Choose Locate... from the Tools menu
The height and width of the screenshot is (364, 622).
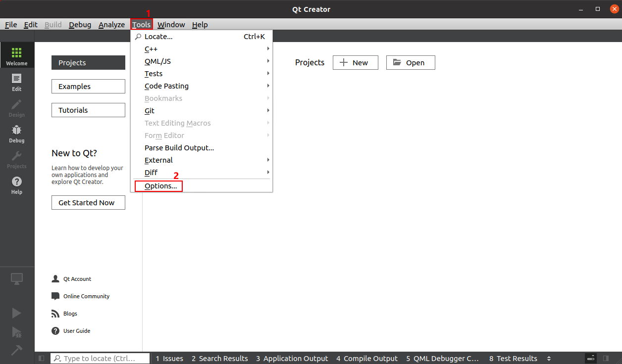point(202,37)
